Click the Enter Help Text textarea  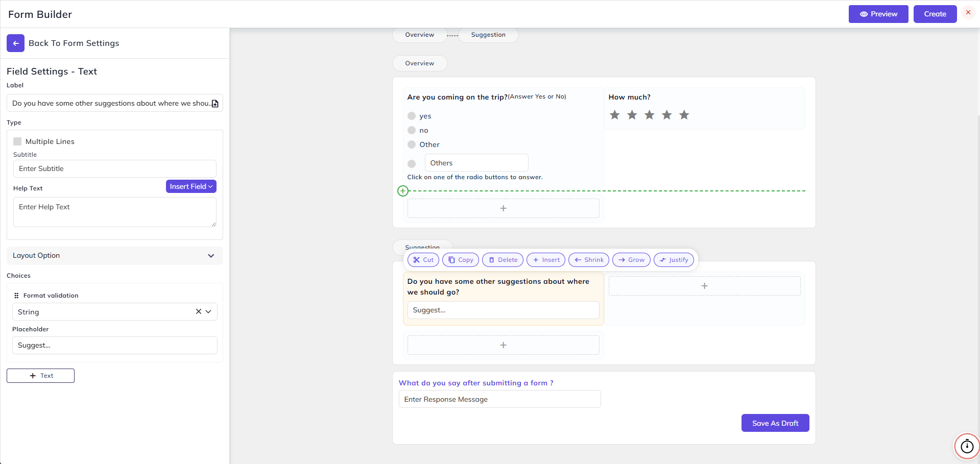coord(115,212)
